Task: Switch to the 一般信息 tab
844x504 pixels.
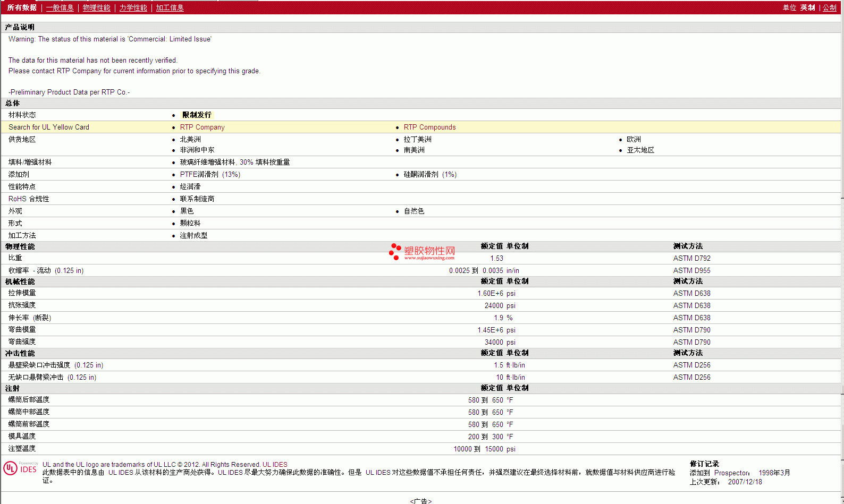Action: [60, 7]
